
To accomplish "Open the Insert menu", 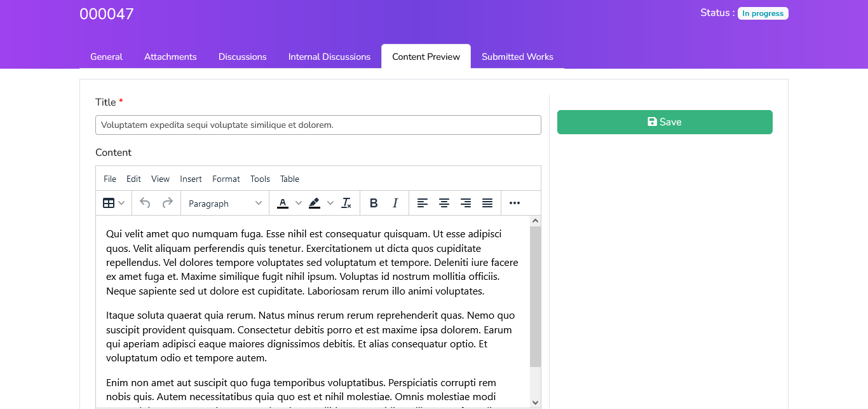I will point(191,179).
